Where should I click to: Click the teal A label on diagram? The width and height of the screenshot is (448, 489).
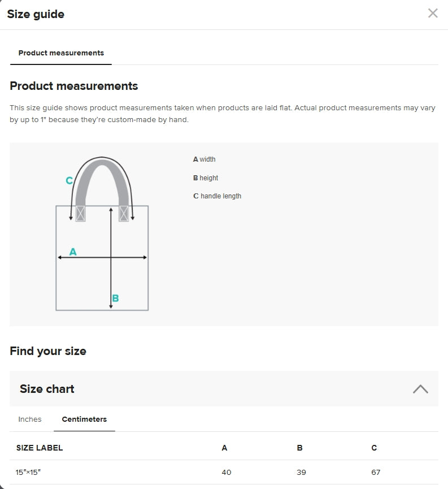[73, 252]
